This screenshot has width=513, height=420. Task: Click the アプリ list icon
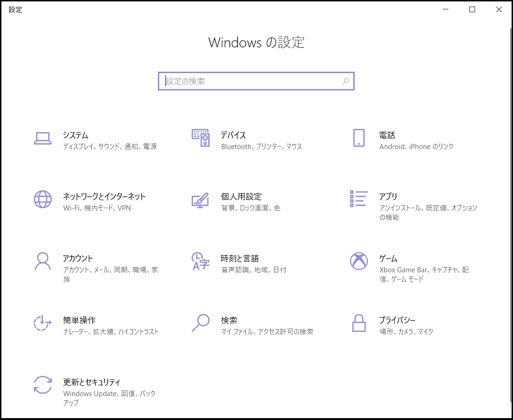point(358,199)
